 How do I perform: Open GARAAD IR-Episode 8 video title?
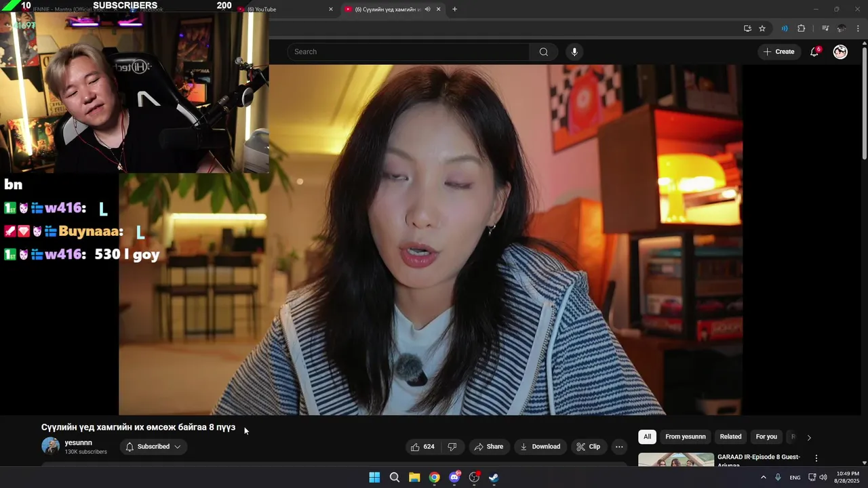[x=759, y=460]
